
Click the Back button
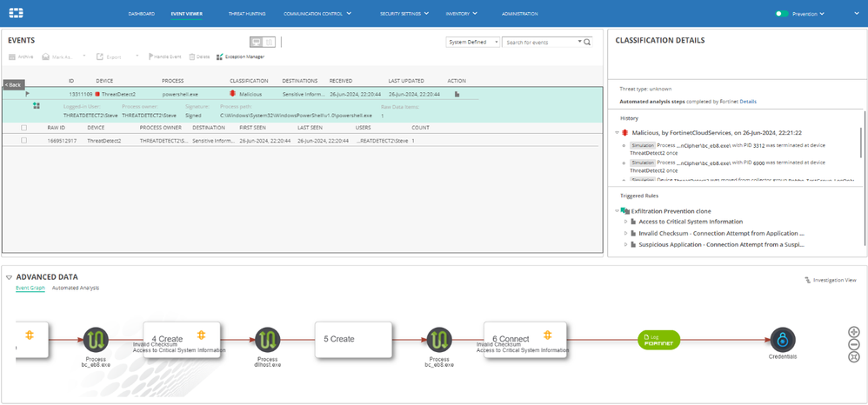(x=13, y=85)
